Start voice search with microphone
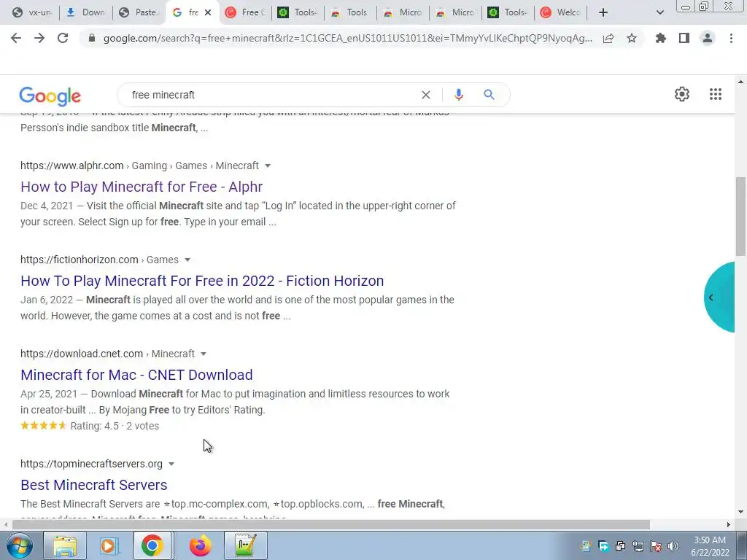This screenshot has height=560, width=747. point(458,95)
